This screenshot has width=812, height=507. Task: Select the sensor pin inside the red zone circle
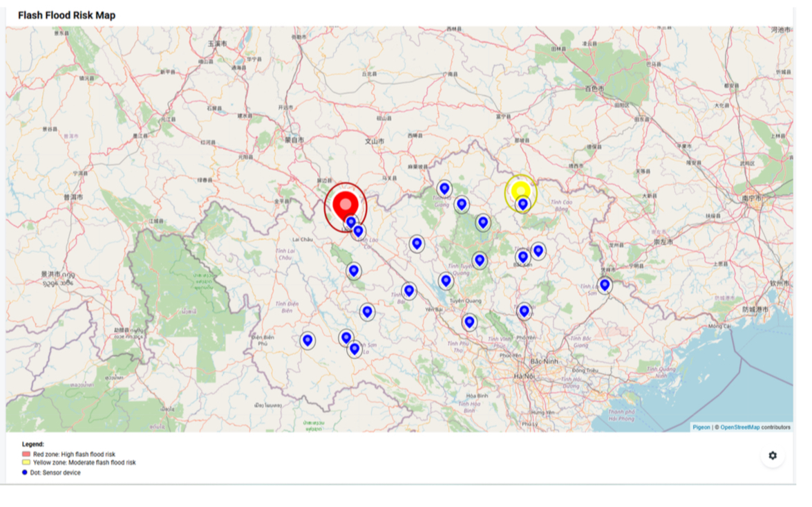(351, 221)
